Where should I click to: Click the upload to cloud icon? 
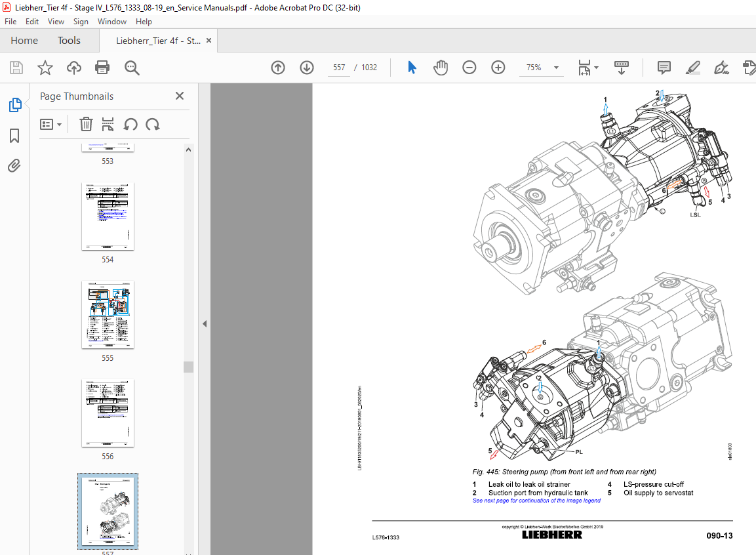(x=74, y=68)
